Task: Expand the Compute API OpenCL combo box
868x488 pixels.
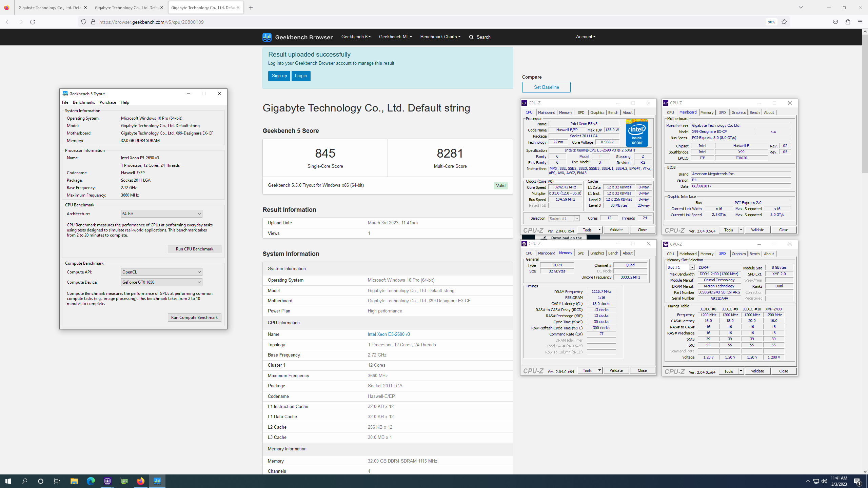Action: click(x=161, y=272)
